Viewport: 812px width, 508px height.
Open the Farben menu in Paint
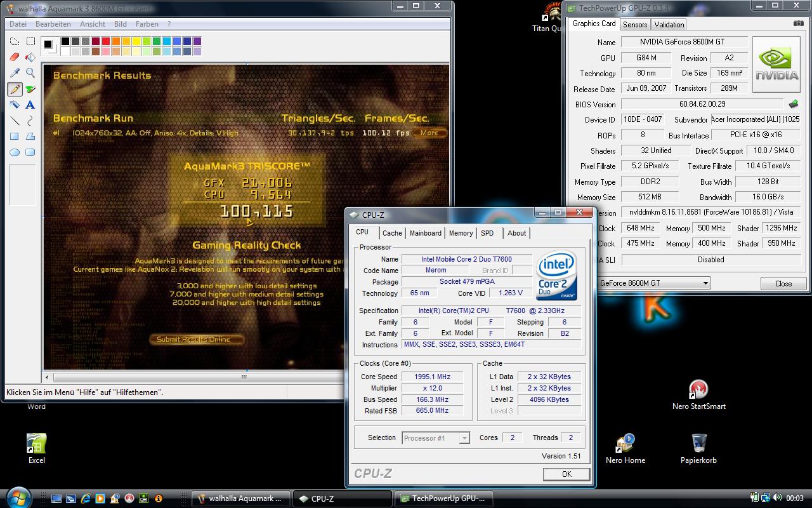coord(147,24)
